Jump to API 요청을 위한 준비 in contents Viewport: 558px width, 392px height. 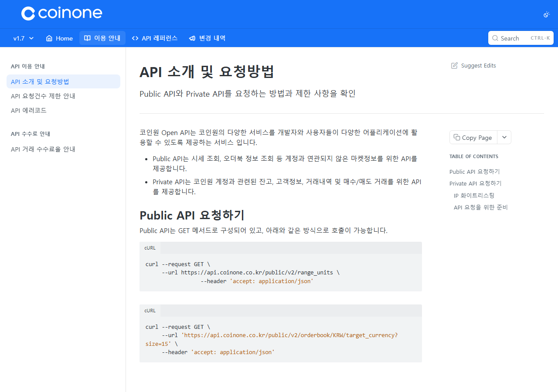[481, 207]
